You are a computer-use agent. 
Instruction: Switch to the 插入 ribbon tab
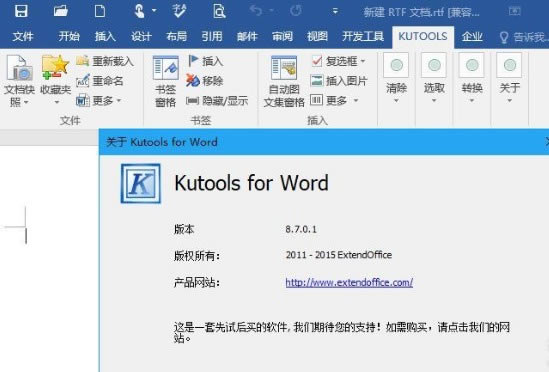pos(105,36)
